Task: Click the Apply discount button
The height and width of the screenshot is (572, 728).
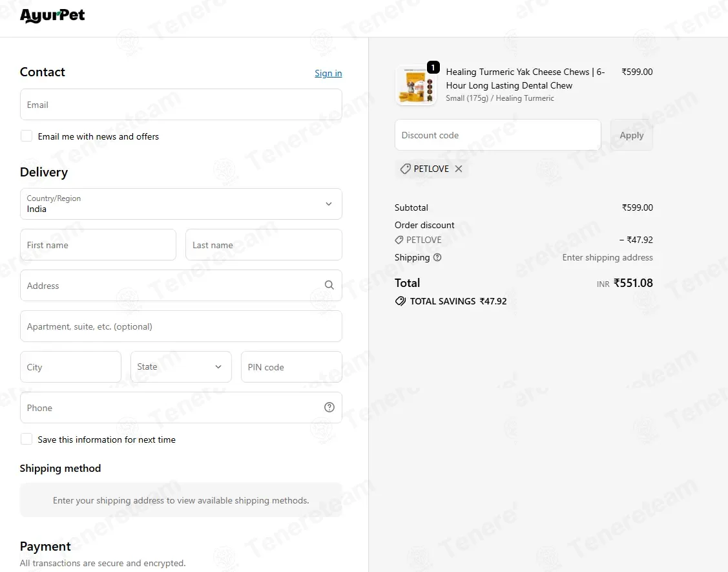Action: (x=632, y=135)
